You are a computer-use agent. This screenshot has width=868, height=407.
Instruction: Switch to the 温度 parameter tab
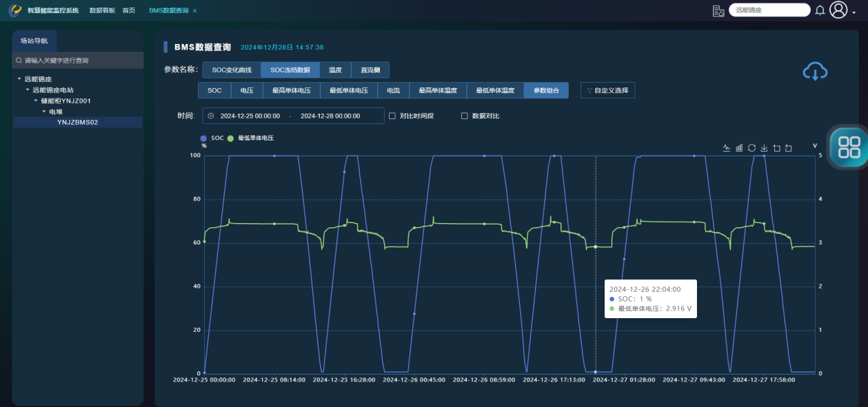point(335,70)
